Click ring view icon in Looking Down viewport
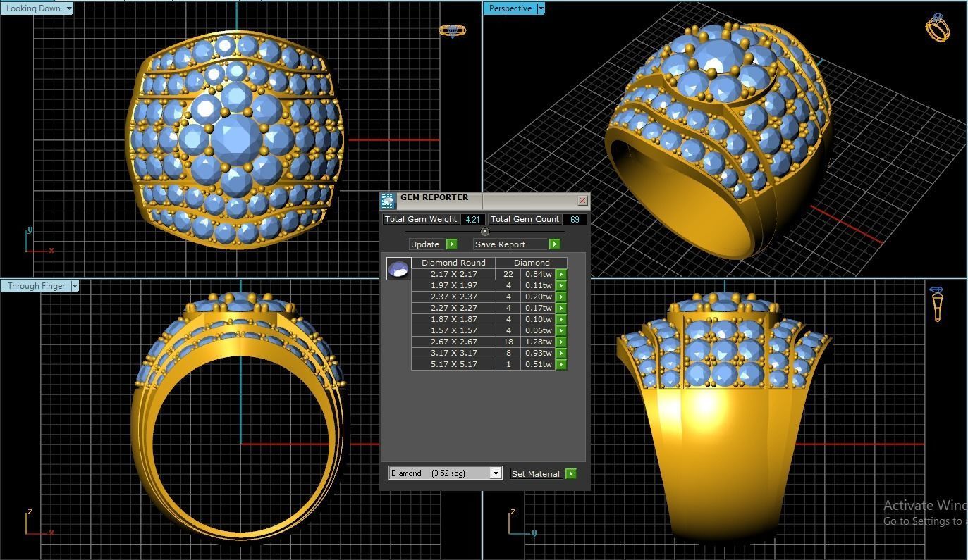Screen dimensions: 968x560 [452, 30]
